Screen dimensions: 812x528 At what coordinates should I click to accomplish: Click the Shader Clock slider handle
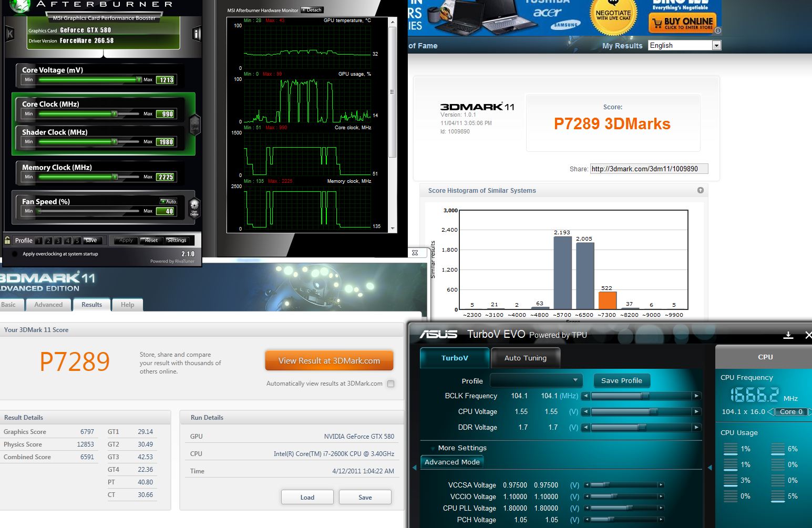coord(115,142)
